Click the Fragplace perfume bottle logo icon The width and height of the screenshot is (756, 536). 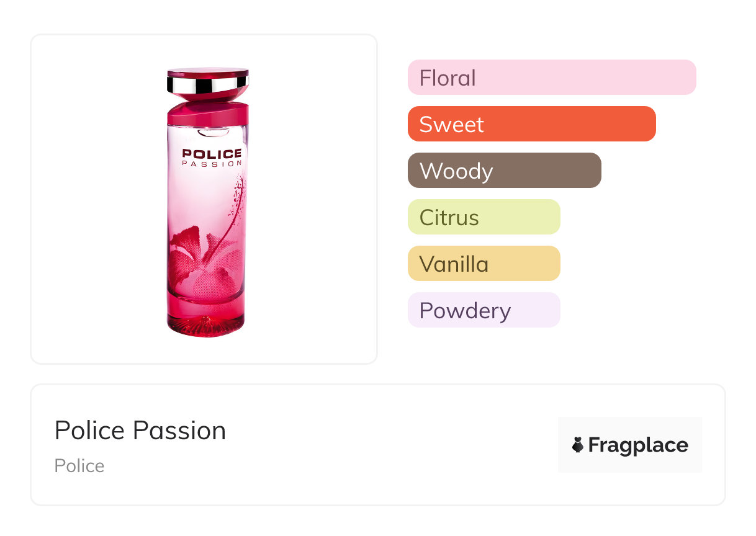coord(578,445)
